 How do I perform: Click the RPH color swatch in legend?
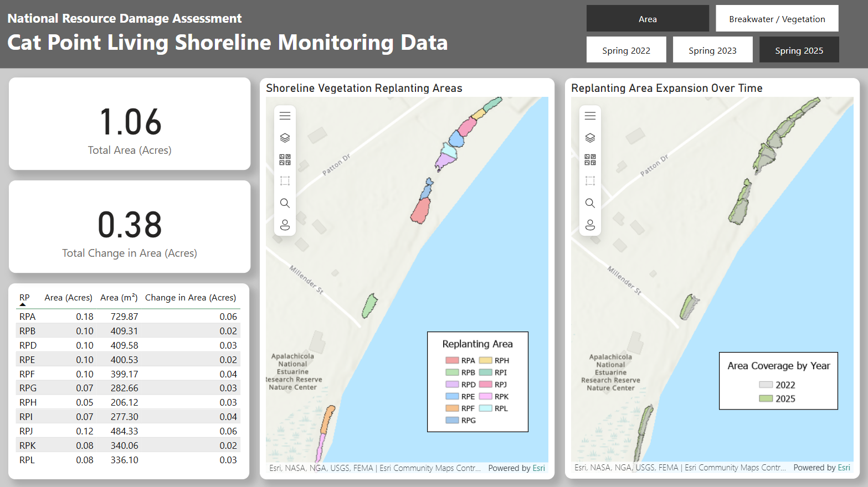pyautogui.click(x=485, y=360)
